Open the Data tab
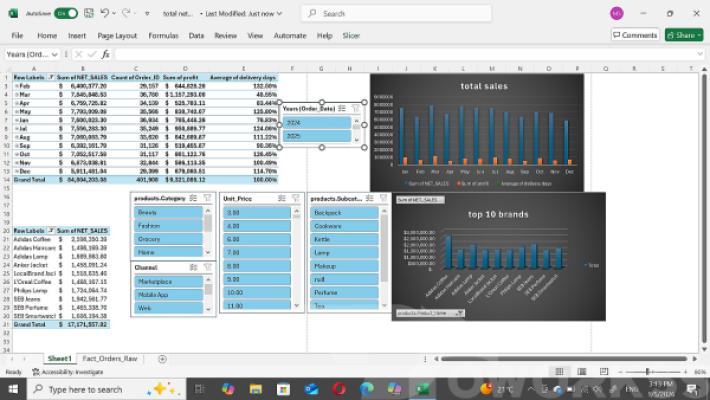Screen dimensions: 710x400 [x=196, y=35]
